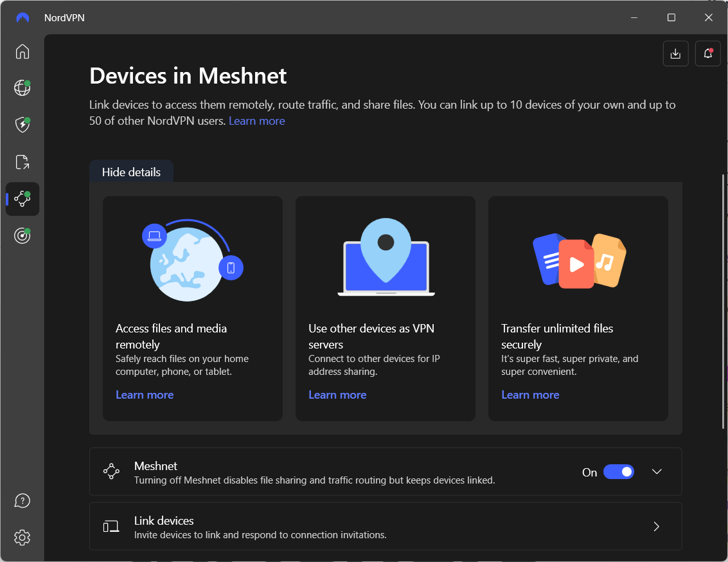Click the Devices in Meshnet heading
This screenshot has height=562, width=728.
188,76
